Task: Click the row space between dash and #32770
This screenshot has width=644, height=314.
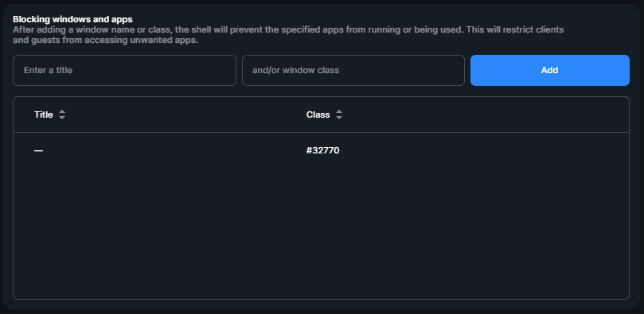Action: [174, 150]
